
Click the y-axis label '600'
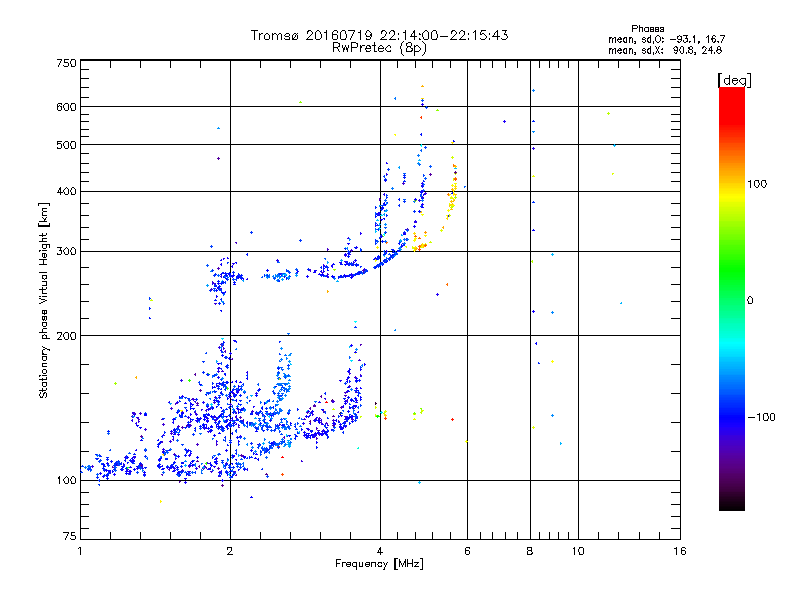click(x=66, y=107)
